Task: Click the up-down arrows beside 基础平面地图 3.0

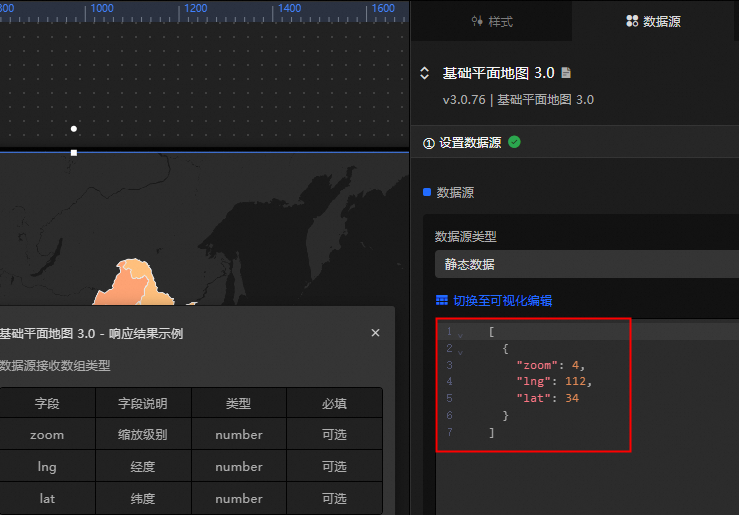Action: click(425, 73)
